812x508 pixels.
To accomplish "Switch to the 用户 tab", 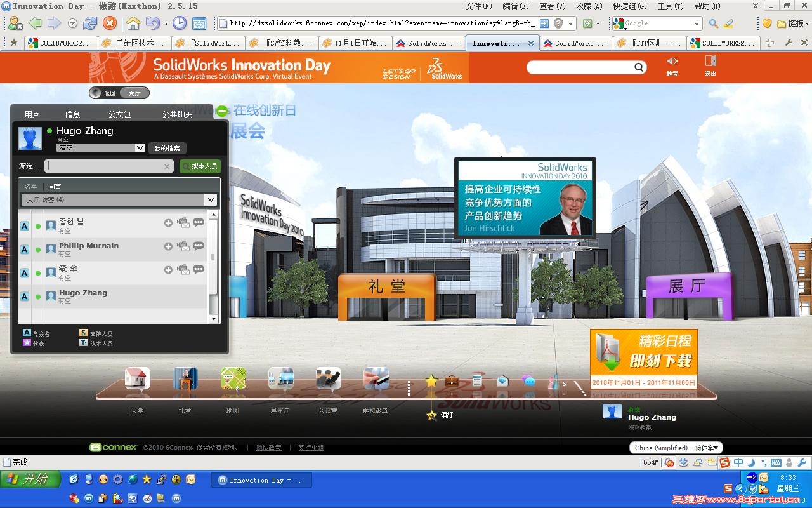I will (x=32, y=115).
